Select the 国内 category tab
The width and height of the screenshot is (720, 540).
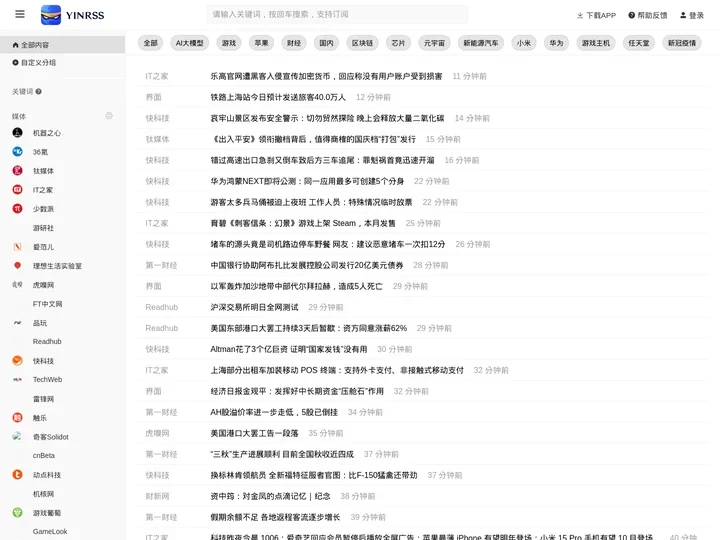pyautogui.click(x=326, y=43)
